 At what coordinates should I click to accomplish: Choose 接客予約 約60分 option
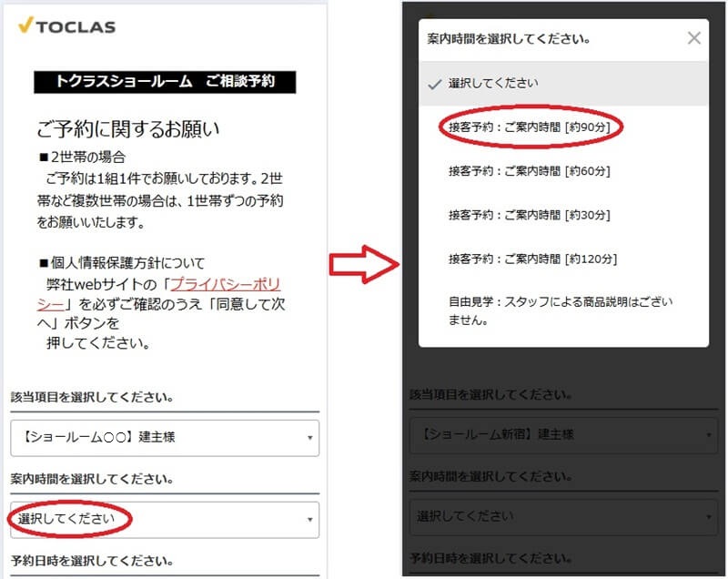pos(529,171)
